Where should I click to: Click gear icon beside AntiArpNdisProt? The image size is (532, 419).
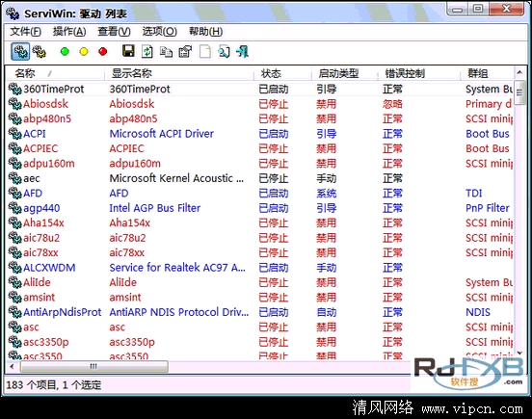14,312
